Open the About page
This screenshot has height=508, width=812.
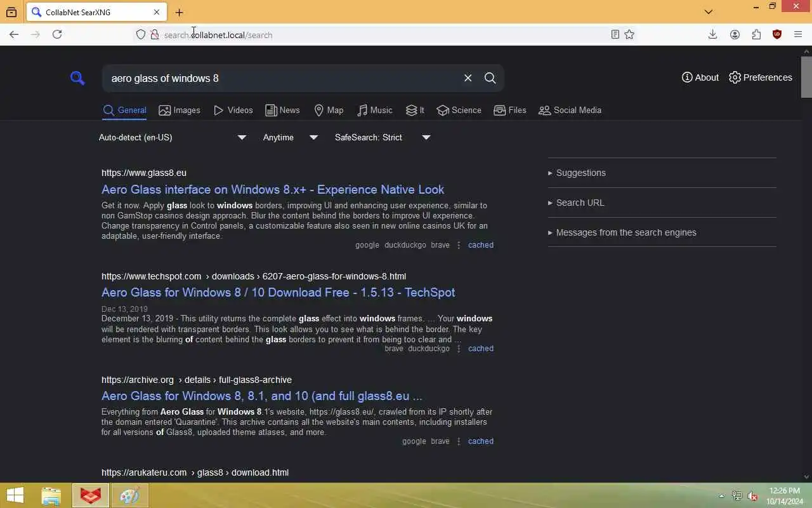coord(700,77)
